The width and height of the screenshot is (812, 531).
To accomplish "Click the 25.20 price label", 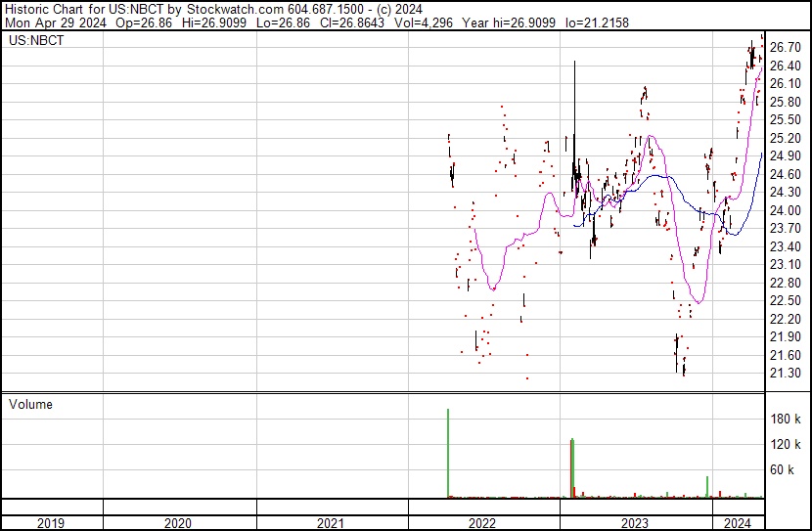I will pyautogui.click(x=786, y=138).
